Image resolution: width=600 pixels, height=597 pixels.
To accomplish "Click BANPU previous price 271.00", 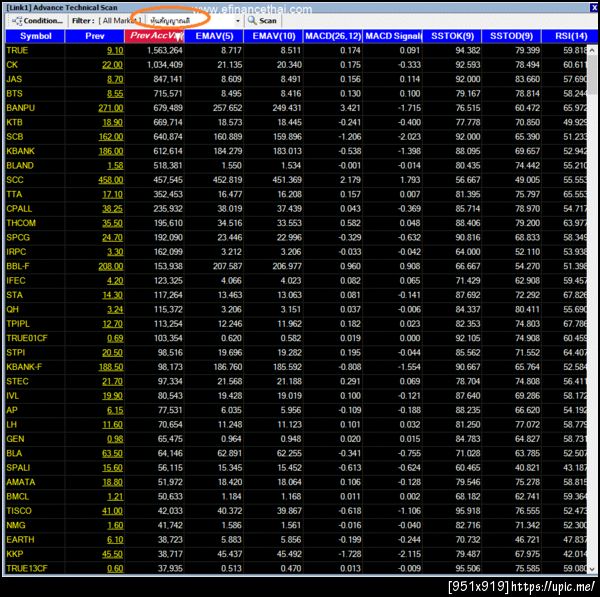I will coord(111,108).
